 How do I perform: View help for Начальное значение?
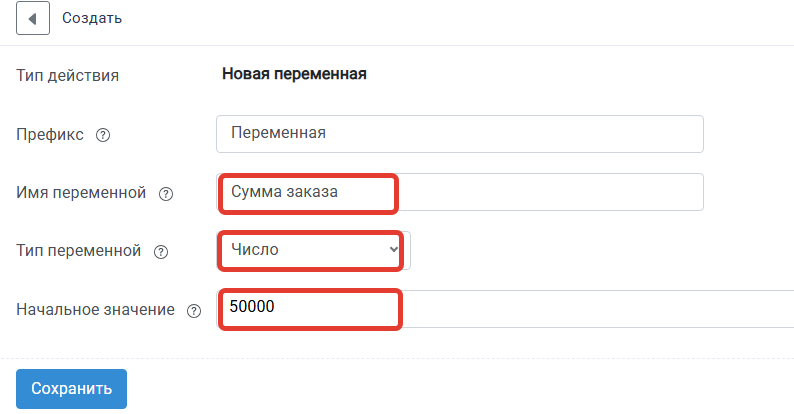tap(194, 311)
